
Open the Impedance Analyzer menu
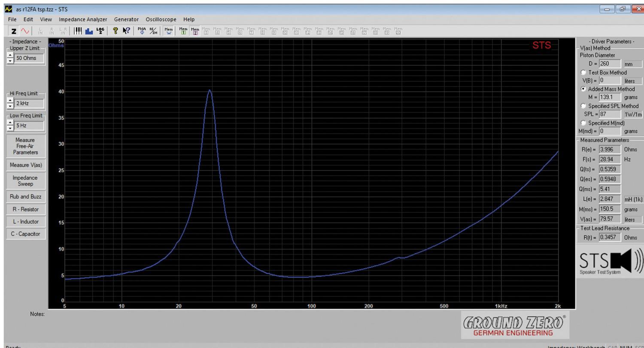pyautogui.click(x=83, y=19)
